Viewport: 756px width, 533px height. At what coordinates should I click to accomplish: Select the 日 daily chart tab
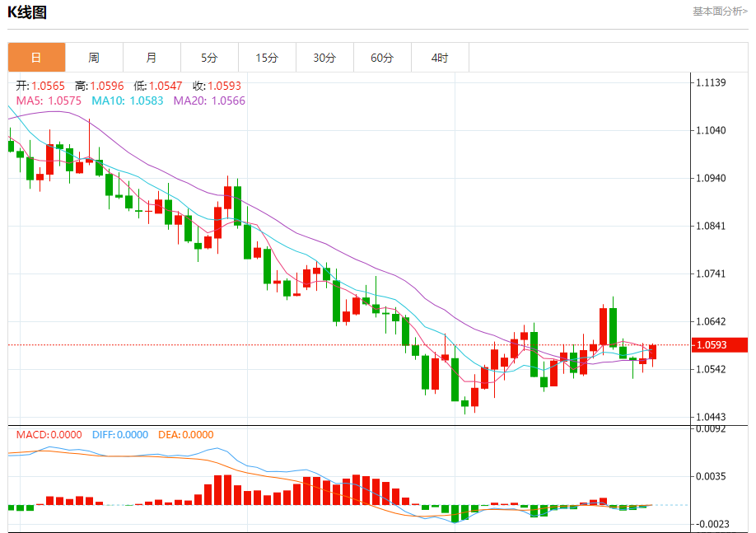[x=36, y=58]
